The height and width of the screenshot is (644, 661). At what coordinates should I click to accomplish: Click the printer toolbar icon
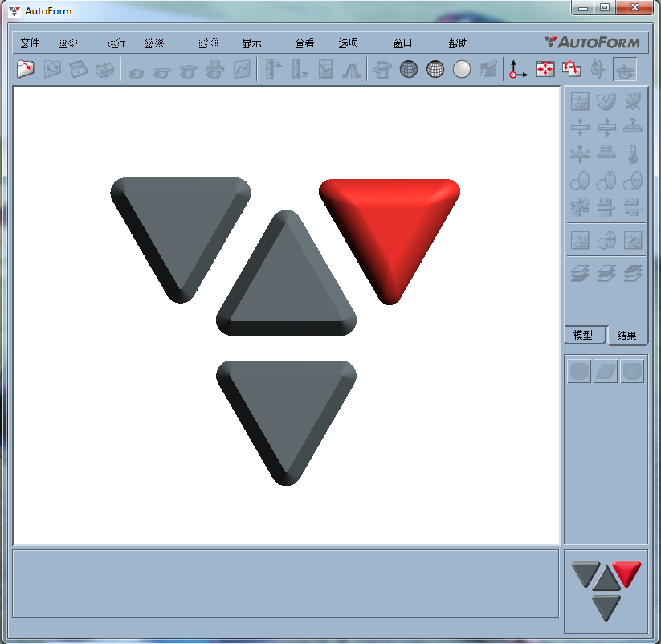104,69
